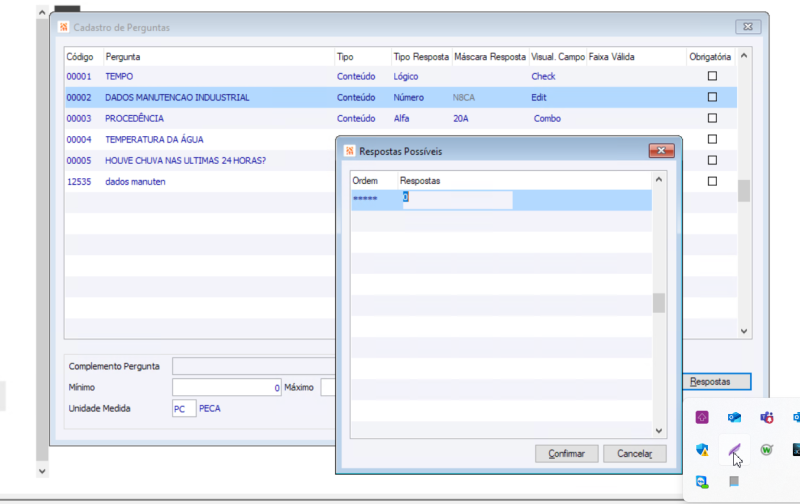Click left page scrollbar up arrow

point(42,12)
